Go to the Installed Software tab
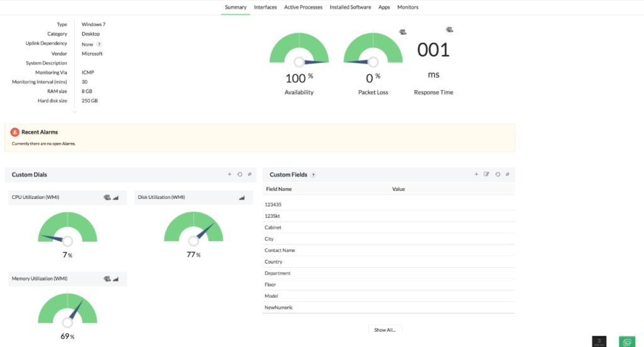 pos(350,8)
